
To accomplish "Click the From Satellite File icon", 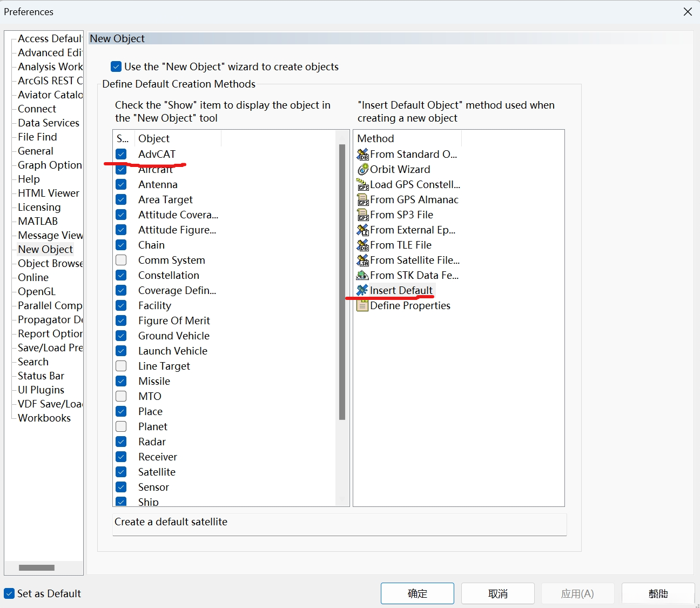I will point(362,260).
